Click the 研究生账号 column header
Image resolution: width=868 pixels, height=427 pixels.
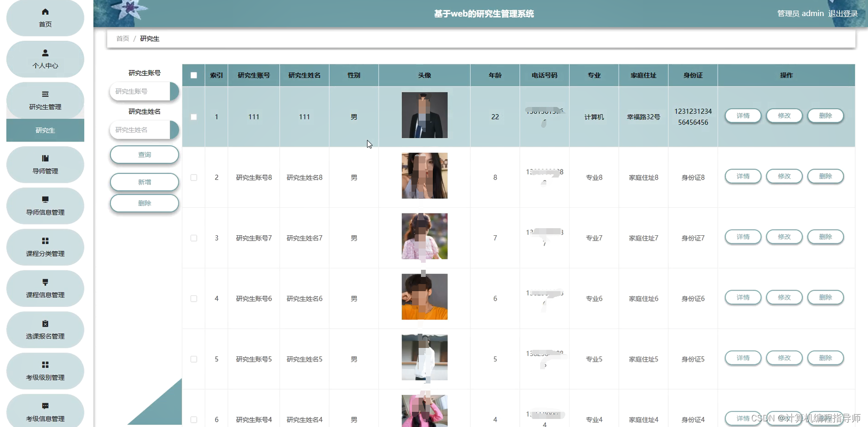tap(254, 75)
